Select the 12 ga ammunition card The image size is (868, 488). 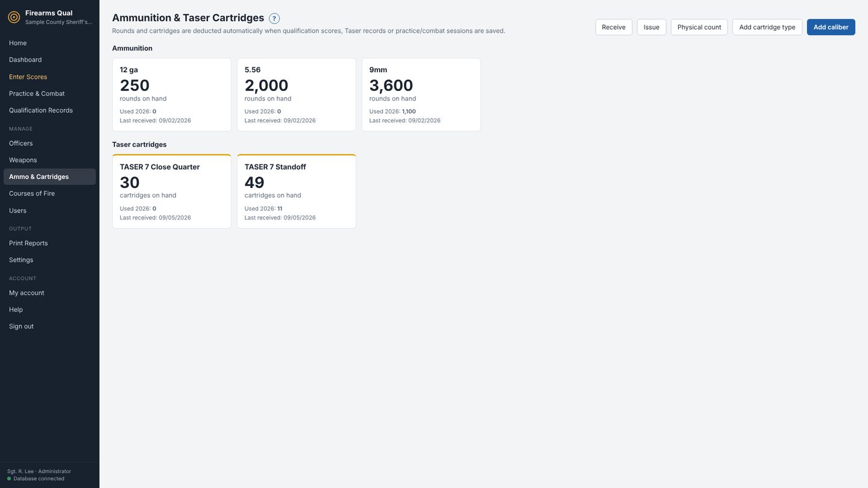(172, 95)
